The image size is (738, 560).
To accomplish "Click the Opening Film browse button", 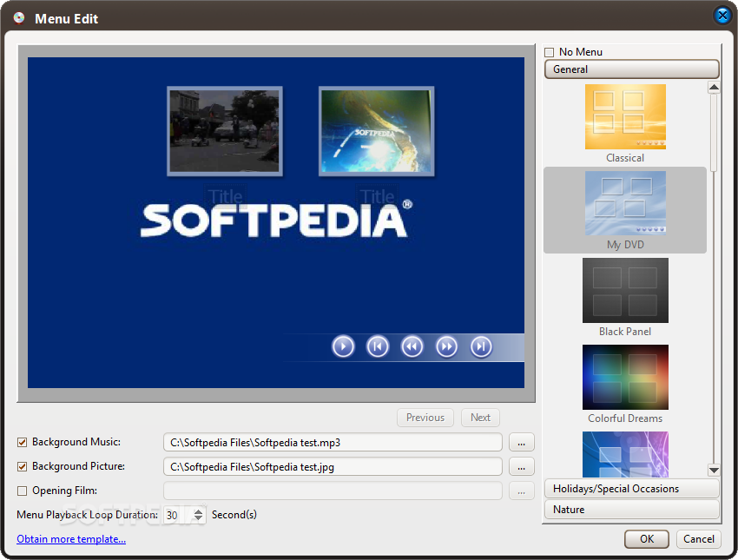I will pyautogui.click(x=521, y=491).
